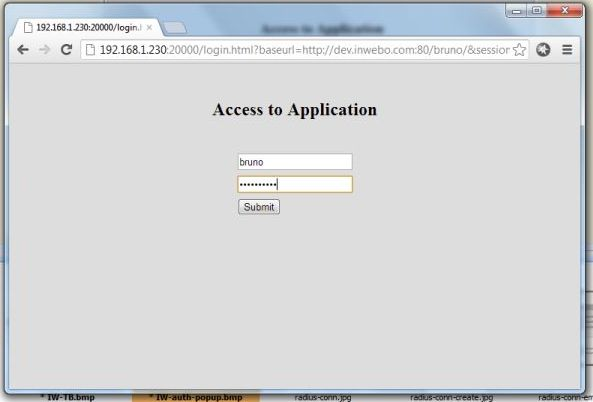The width and height of the screenshot is (593, 402).
Task: Click the browser Forward arrow
Action: 45,50
